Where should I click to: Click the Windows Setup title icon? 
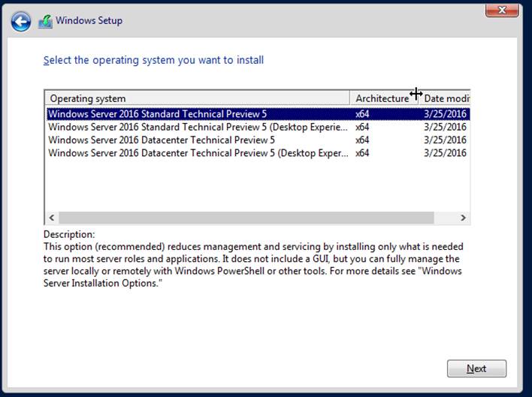point(46,21)
